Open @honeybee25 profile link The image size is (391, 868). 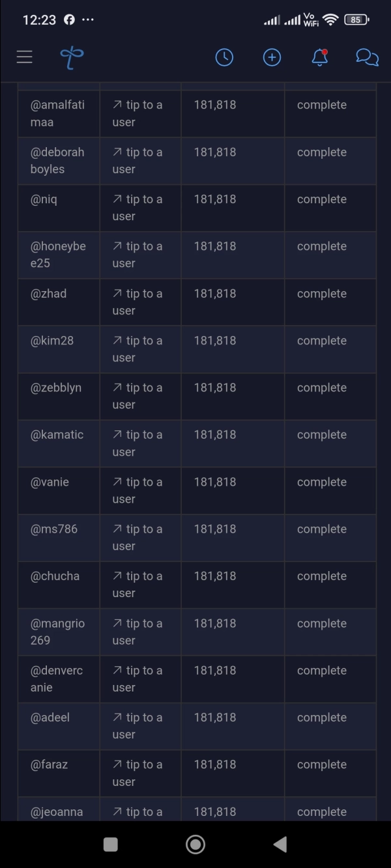(x=58, y=255)
